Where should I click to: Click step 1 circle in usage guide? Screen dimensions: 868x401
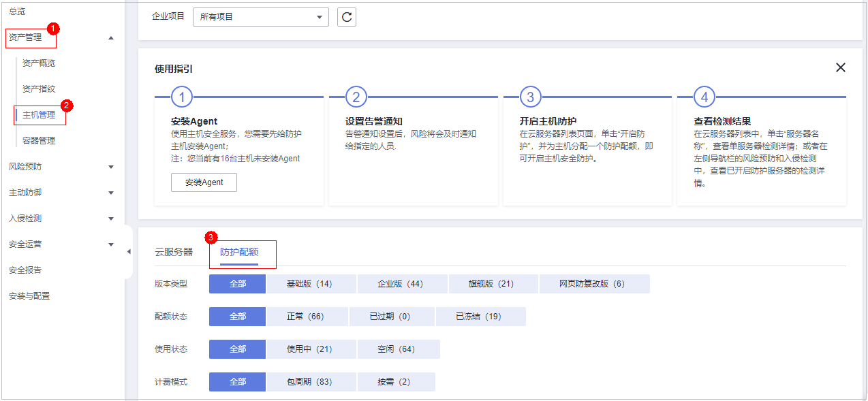point(182,97)
